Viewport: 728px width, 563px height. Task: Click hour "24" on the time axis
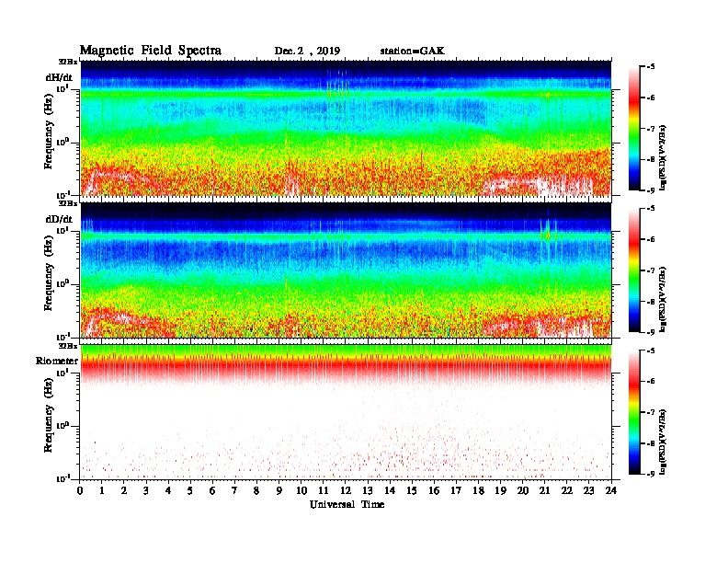tap(611, 491)
